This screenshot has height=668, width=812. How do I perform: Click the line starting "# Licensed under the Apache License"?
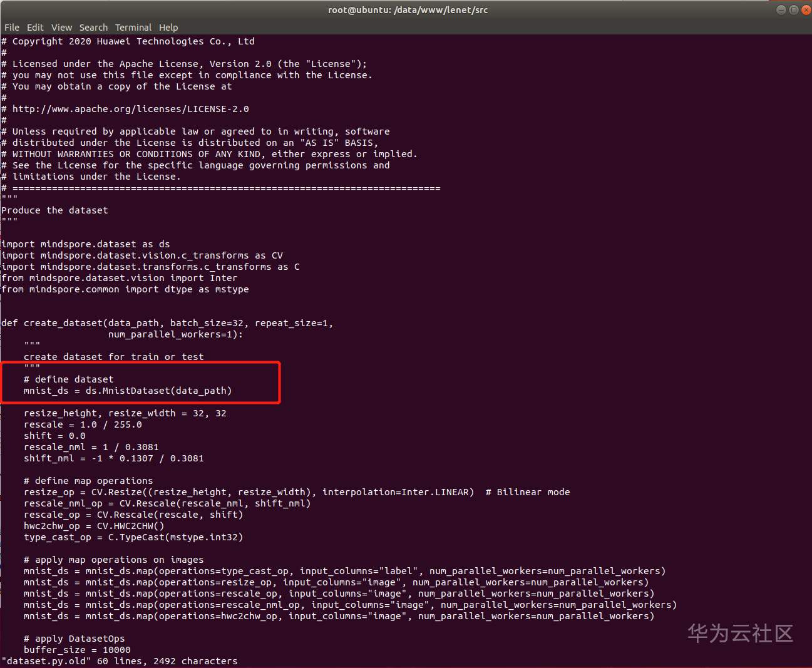[x=184, y=64]
